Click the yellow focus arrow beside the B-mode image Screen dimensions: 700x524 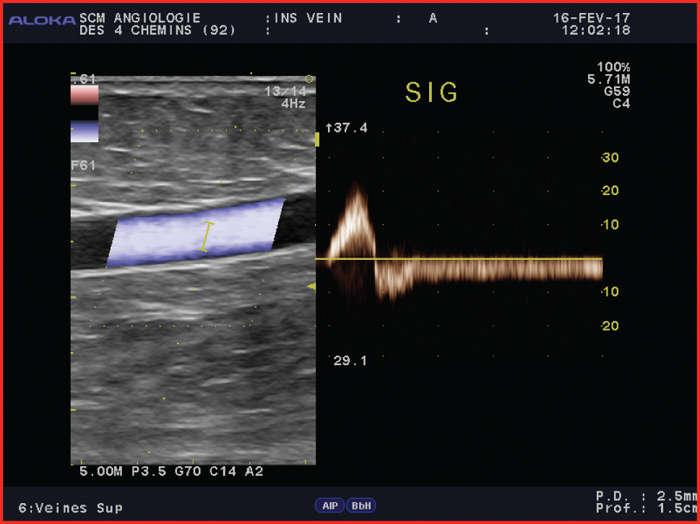[x=312, y=286]
